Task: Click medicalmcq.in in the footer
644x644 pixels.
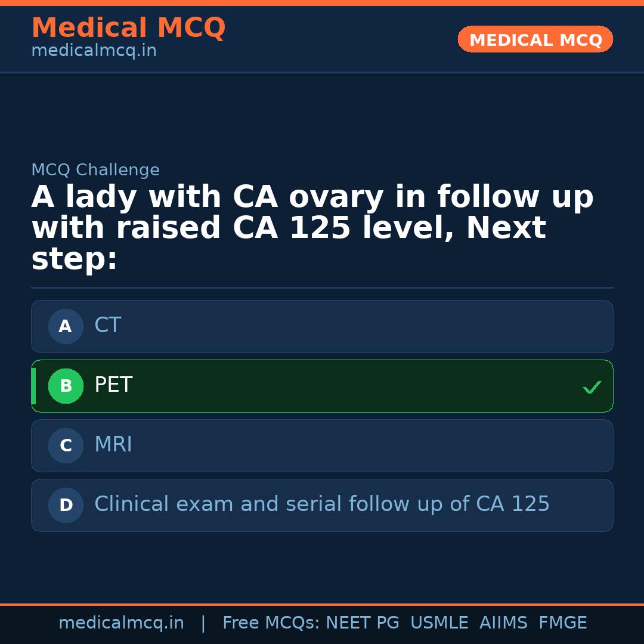Action: point(122,622)
